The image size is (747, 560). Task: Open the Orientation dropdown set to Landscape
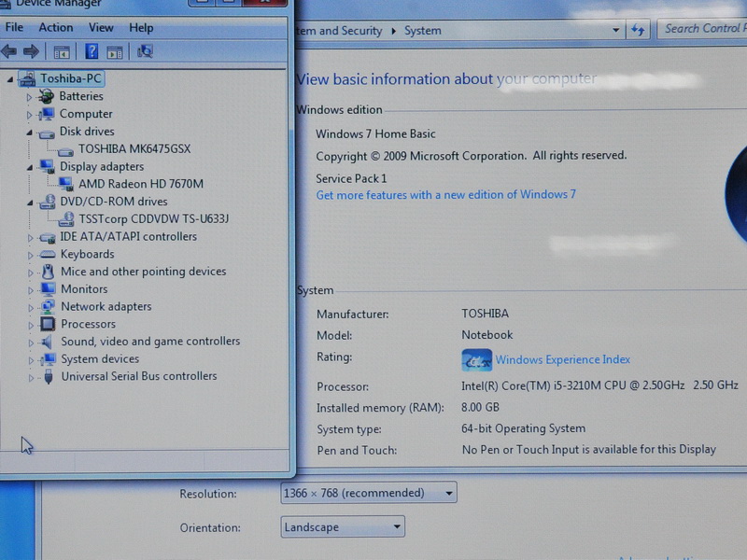(343, 526)
